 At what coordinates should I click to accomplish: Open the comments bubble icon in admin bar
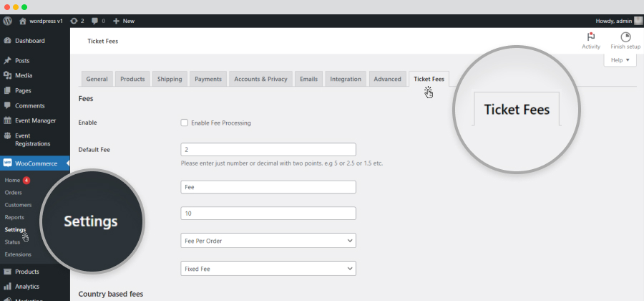[95, 21]
